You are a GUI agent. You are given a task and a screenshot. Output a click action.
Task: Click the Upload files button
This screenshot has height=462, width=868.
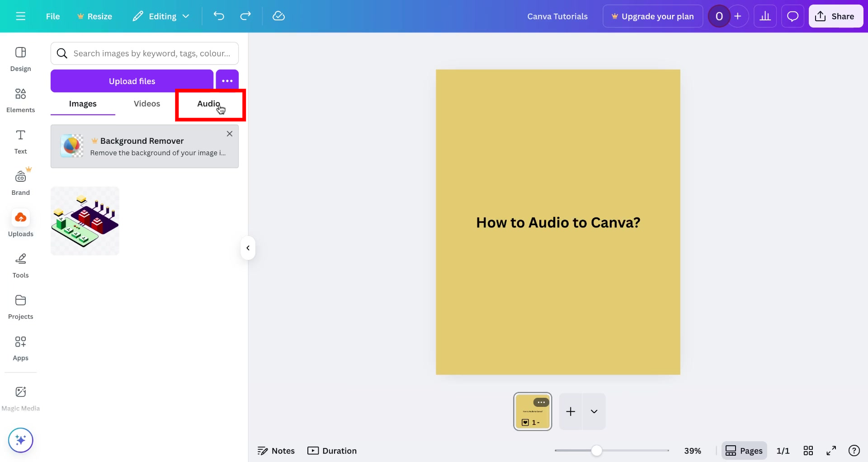132,80
